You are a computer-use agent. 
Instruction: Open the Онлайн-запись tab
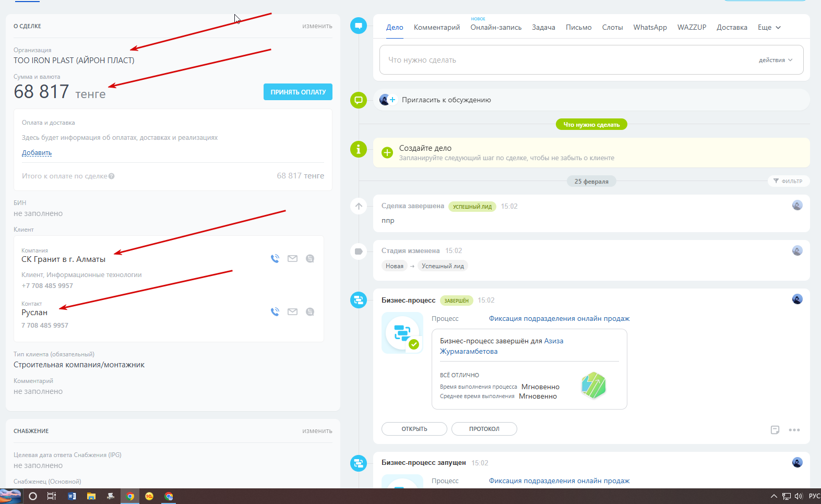[496, 27]
